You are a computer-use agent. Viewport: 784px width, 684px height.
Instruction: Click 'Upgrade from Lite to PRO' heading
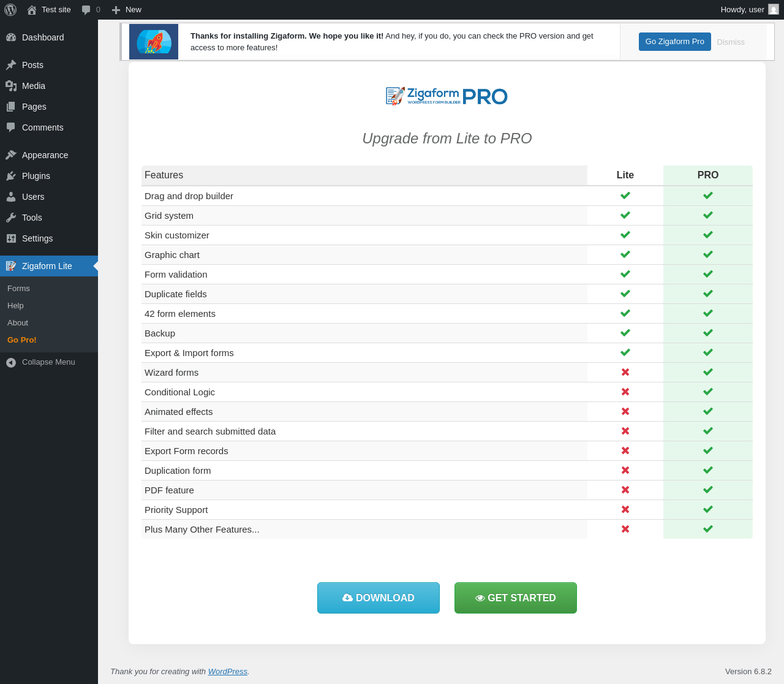tap(447, 139)
